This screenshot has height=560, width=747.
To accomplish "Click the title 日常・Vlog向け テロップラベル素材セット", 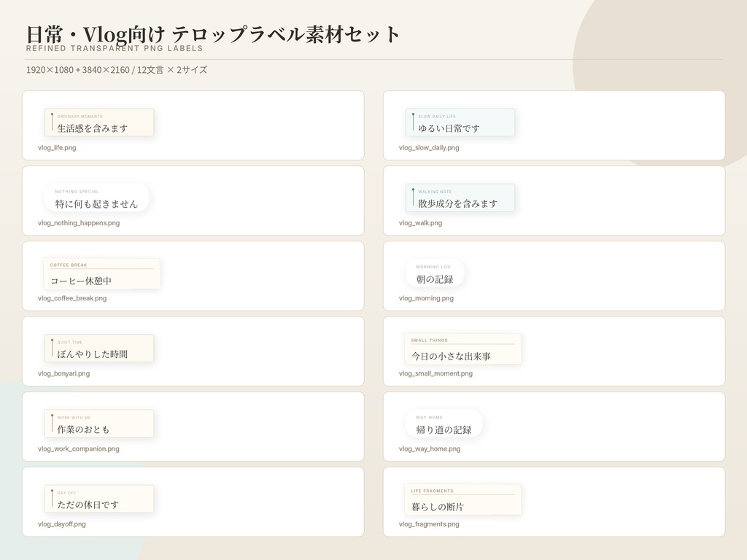I will point(213,34).
